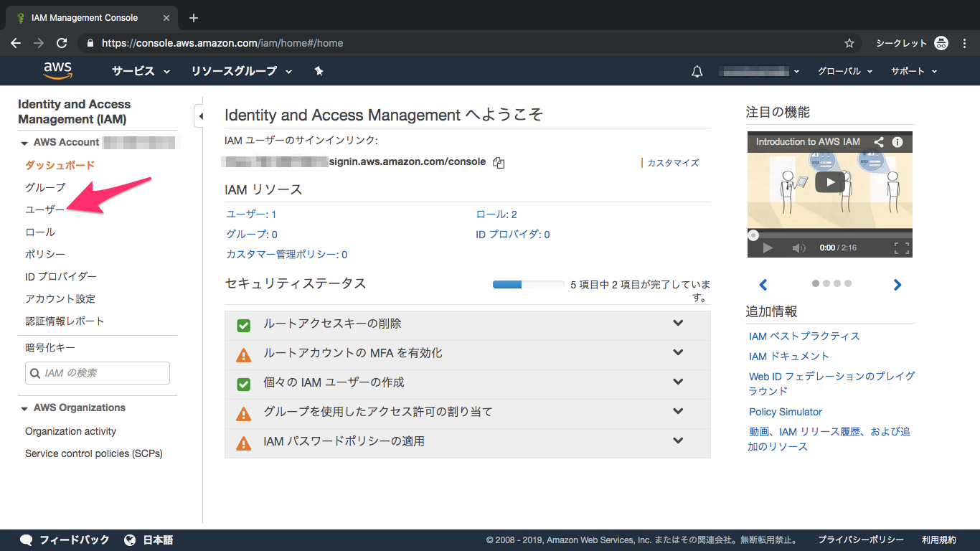
Task: Mute the video volume icon
Action: click(798, 248)
